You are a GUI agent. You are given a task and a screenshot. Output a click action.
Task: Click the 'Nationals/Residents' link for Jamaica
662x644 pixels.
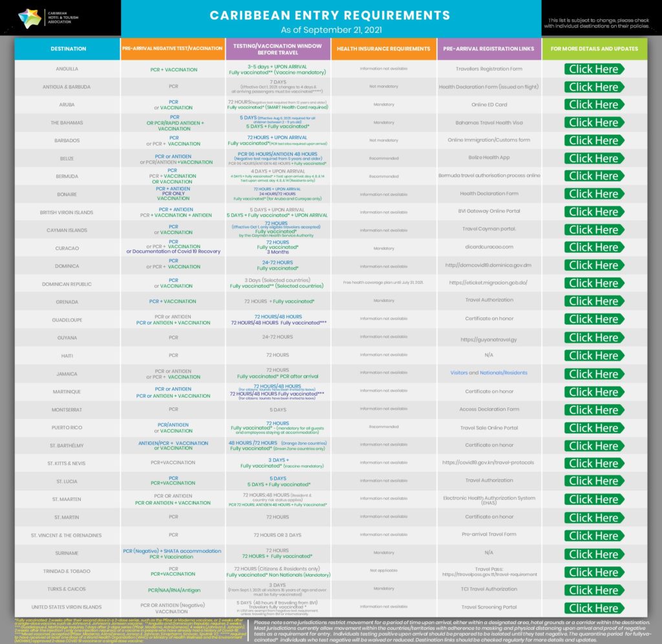(x=503, y=373)
